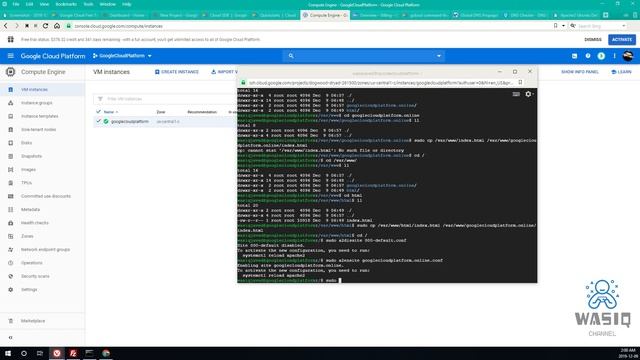Click the Instance templates sidebar icon

pos(11,116)
